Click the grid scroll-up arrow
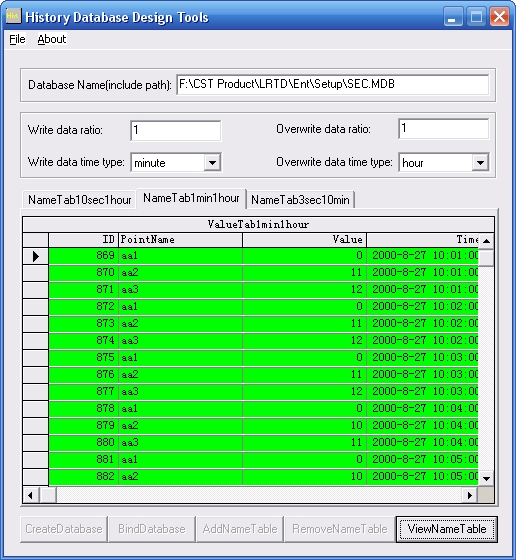This screenshot has width=516, height=560. [486, 241]
